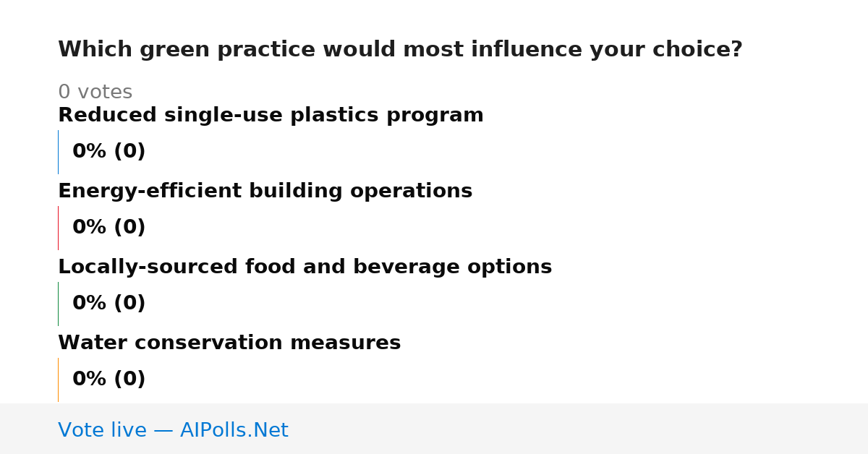Choose the Locally-sourced food and beverage options label
The image size is (868, 454).
point(305,267)
